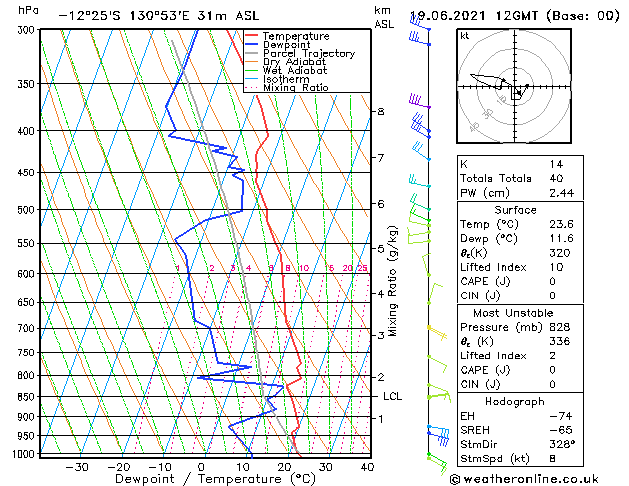Image resolution: width=629 pixels, height=486 pixels.
Task: Select the 'Temperature' legend label
Action: pyautogui.click(x=296, y=36)
